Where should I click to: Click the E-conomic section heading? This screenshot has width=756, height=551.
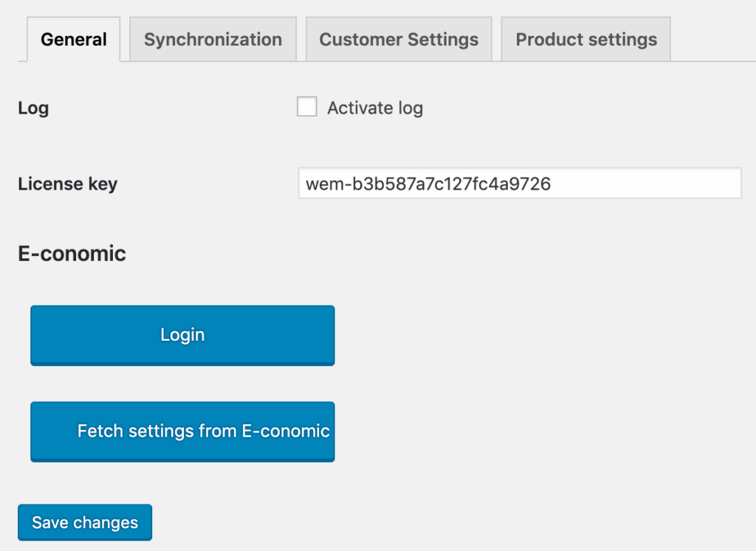(x=72, y=254)
